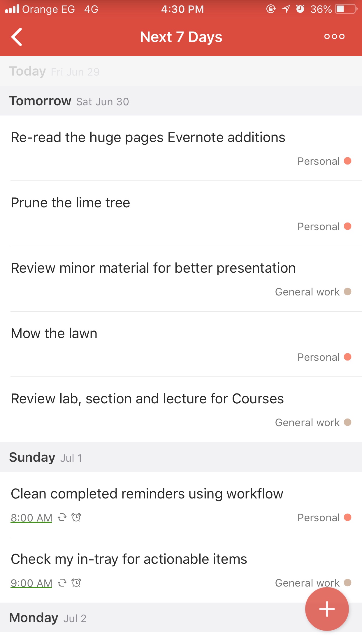This screenshot has height=644, width=362.
Task: Expand the Sunday Jul 1 section header
Action: pyautogui.click(x=46, y=457)
